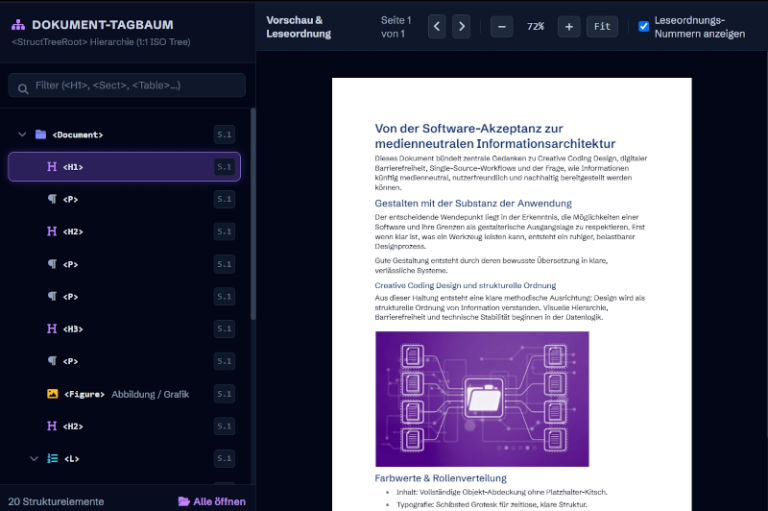Viewport: 768px width, 511px height.
Task: Go to the next page arrow
Action: click(461, 26)
